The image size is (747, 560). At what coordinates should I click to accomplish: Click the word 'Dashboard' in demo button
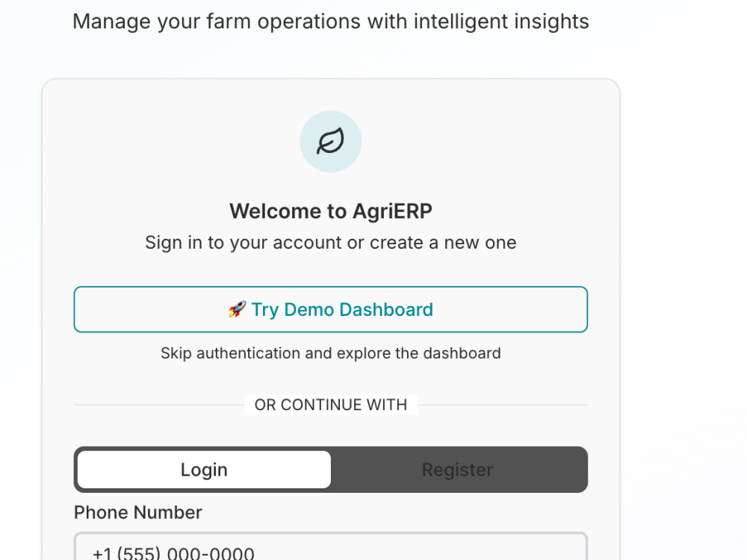[x=386, y=310]
